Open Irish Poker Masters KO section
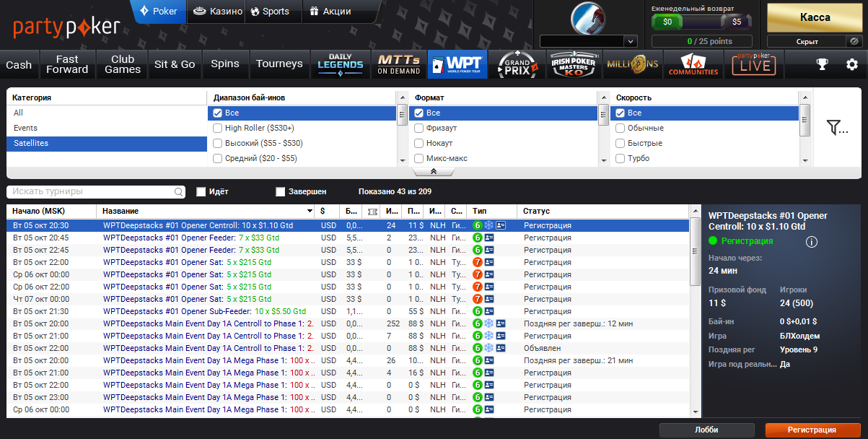The width and height of the screenshot is (868, 439). [x=573, y=64]
